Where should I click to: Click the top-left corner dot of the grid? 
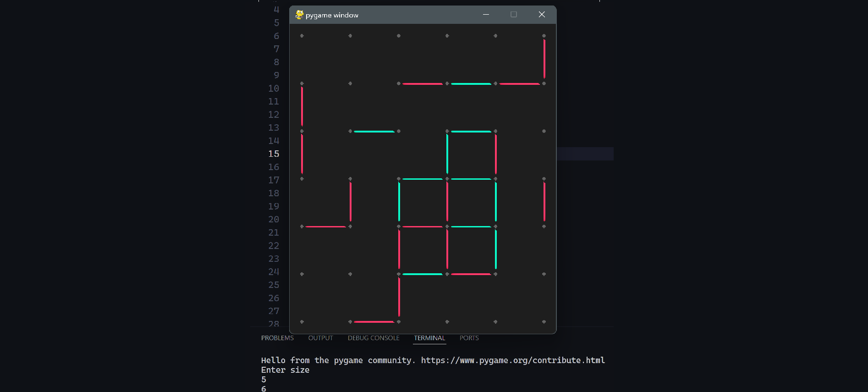click(302, 36)
